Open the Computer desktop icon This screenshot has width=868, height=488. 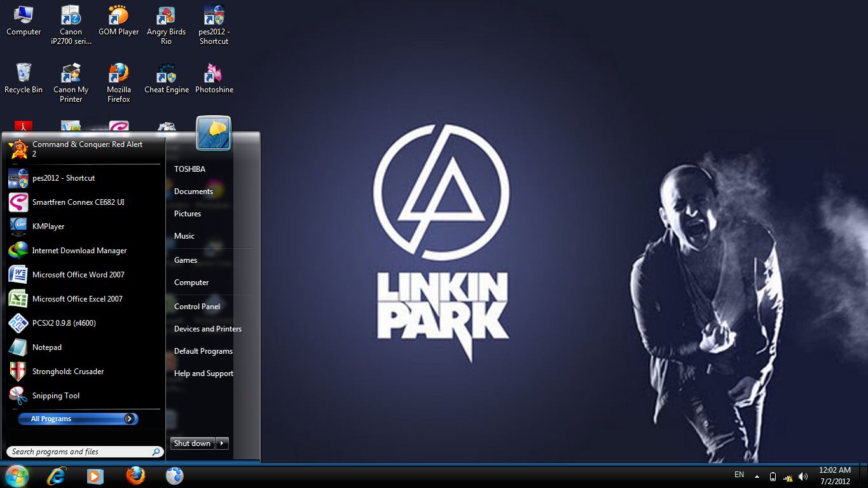click(24, 20)
